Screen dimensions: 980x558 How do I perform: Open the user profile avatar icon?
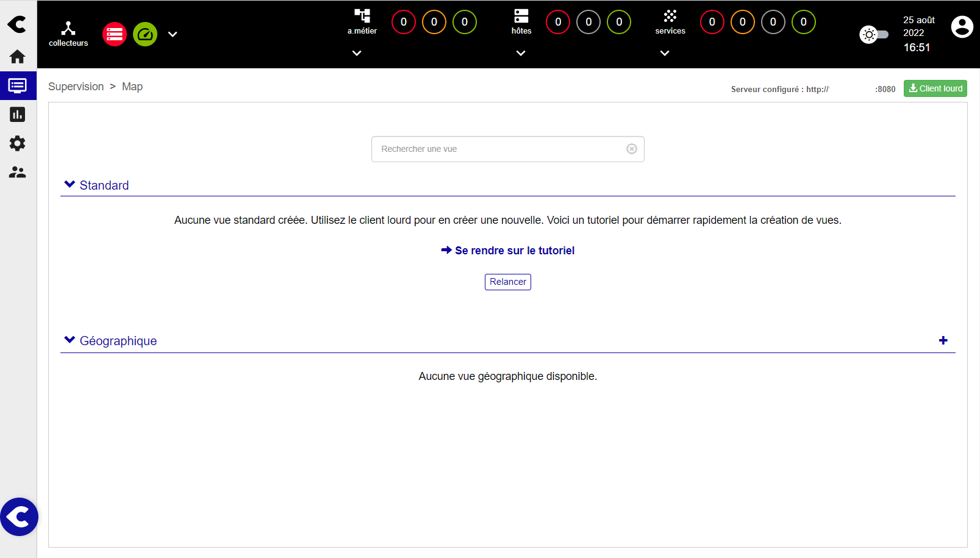pyautogui.click(x=962, y=27)
